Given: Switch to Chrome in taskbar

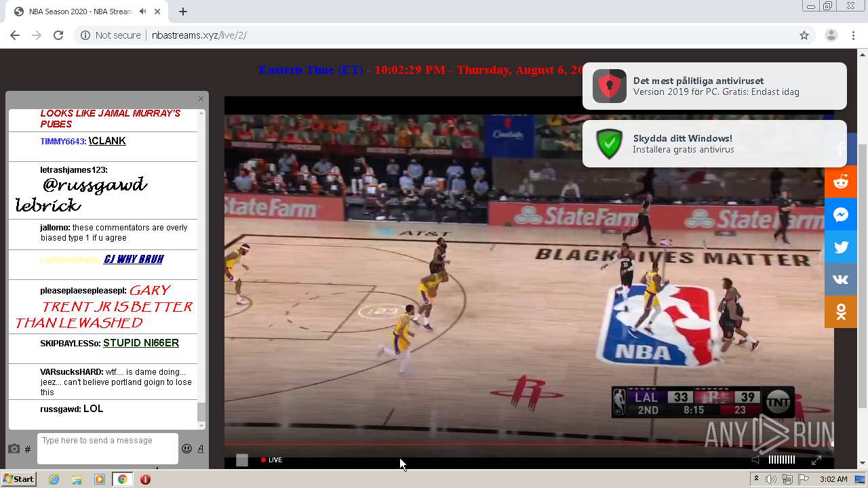Looking at the screenshot, I should 122,479.
